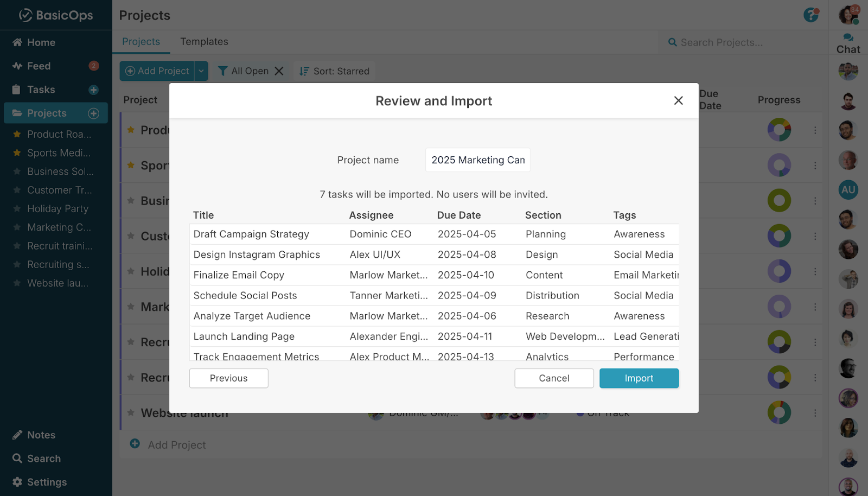
Task: Open the help question mark icon
Action: point(810,15)
